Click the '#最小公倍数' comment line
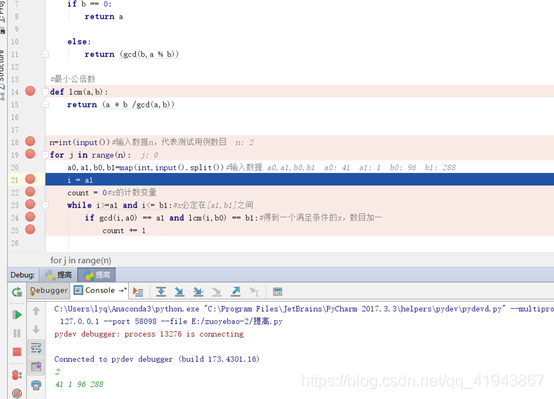554x399 pixels. click(73, 79)
